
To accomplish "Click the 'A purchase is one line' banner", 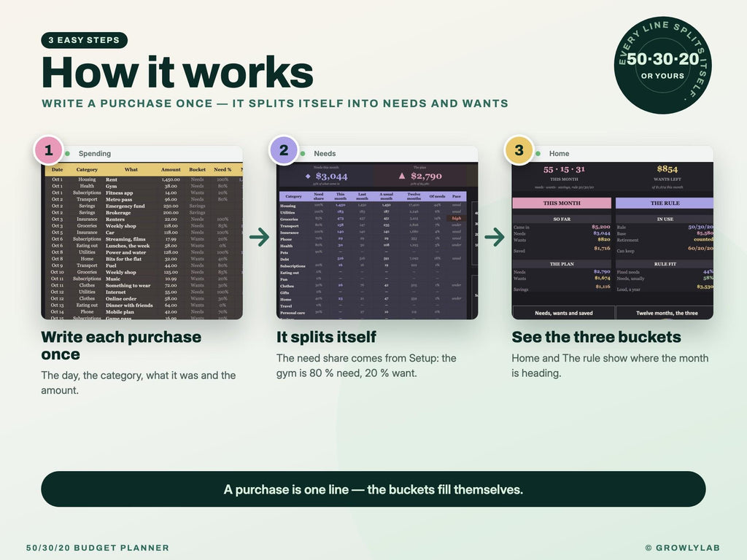I will [x=373, y=489].
